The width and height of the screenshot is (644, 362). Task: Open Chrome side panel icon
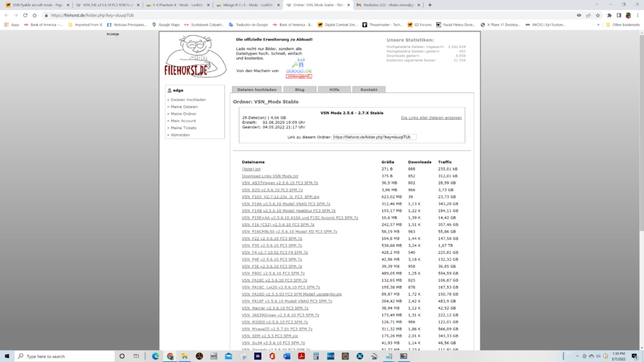coord(619,15)
